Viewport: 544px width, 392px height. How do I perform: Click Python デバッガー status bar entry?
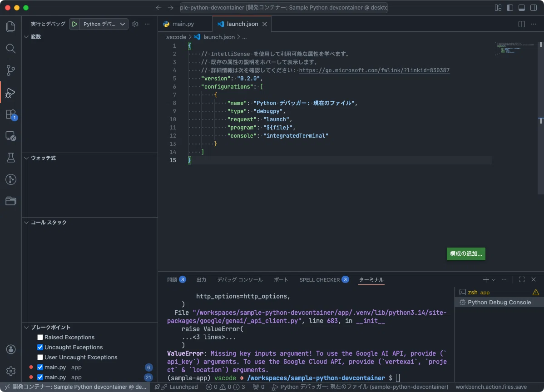pyautogui.click(x=360, y=387)
